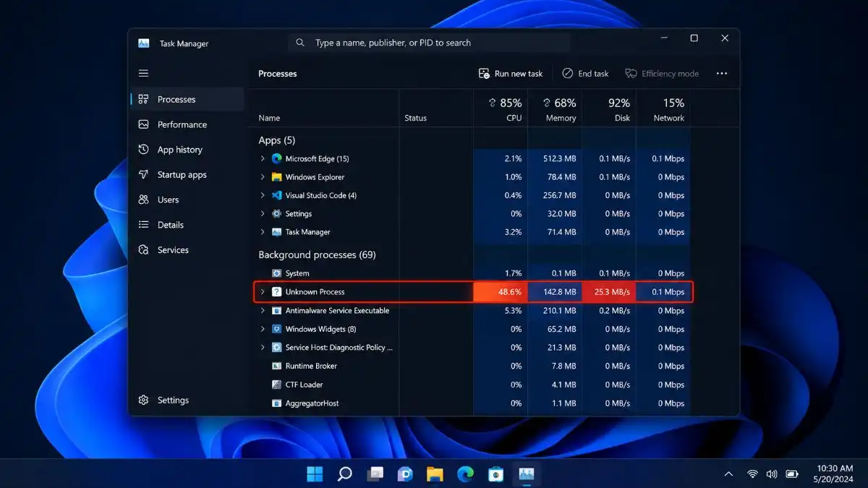The image size is (868, 488).
Task: Open Microsoft Store from the taskbar
Action: 495,474
